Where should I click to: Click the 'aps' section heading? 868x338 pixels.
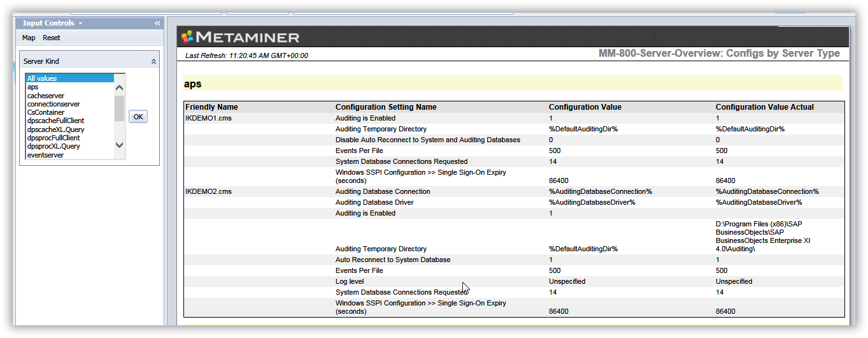[193, 84]
